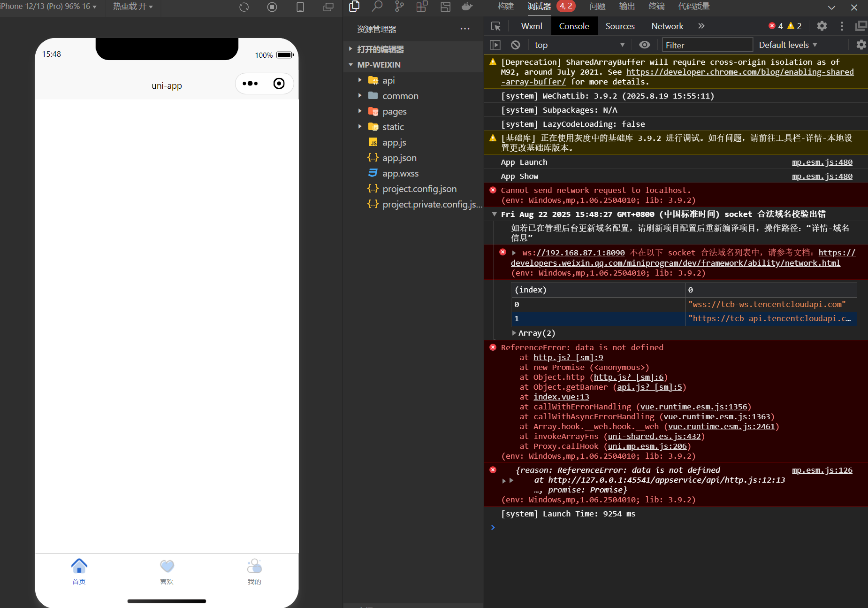The height and width of the screenshot is (608, 868).
Task: Switch to the Wxml tab
Action: (x=532, y=26)
